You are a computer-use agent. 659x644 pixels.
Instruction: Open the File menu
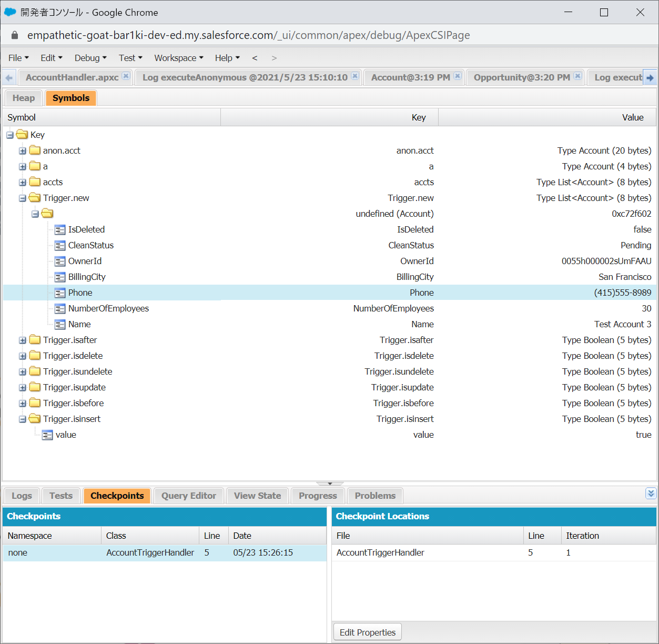click(18, 58)
